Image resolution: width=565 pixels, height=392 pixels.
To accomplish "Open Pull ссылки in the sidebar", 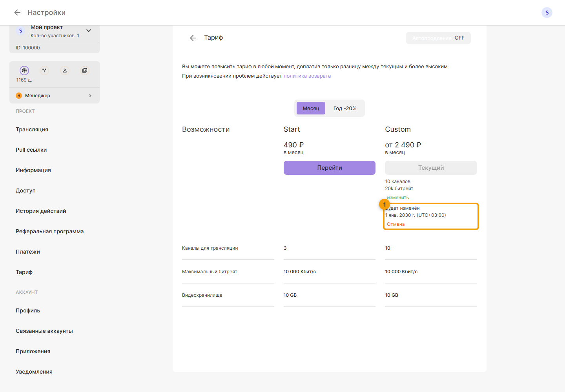I will tap(31, 150).
